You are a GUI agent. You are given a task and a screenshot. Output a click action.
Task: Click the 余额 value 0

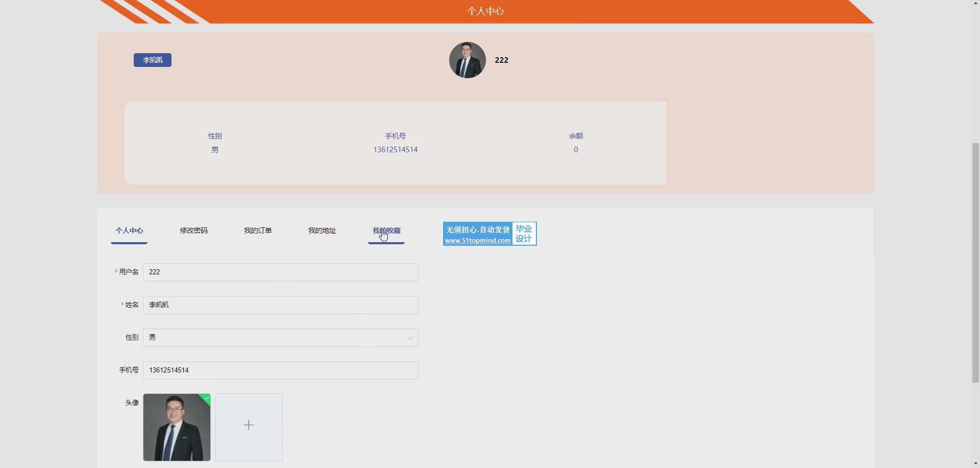(576, 150)
